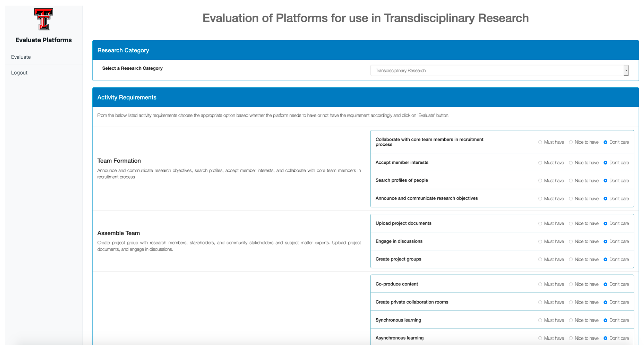
Task: Select Don't care for Upload project documents
Action: 605,224
